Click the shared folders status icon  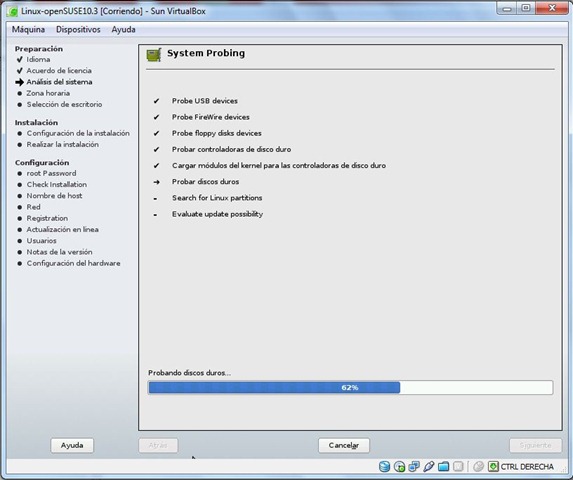443,466
